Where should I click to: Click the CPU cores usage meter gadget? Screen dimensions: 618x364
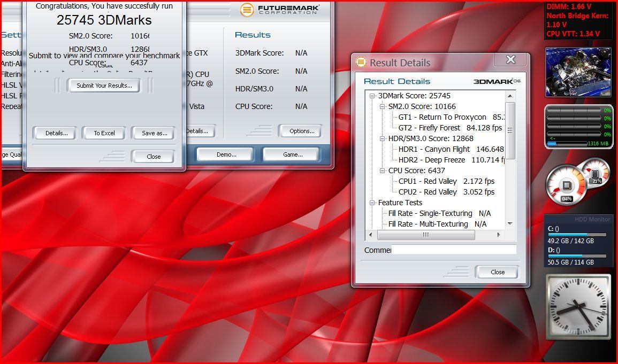578,126
